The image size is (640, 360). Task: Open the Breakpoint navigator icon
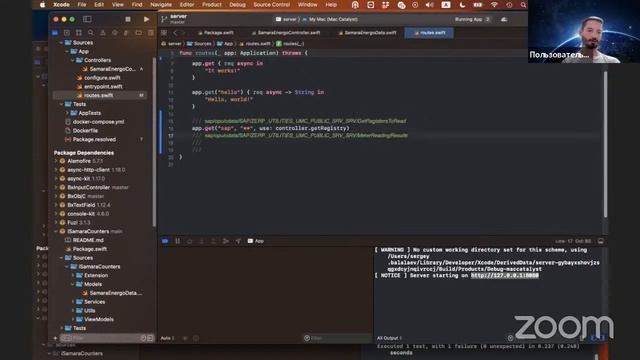139,33
